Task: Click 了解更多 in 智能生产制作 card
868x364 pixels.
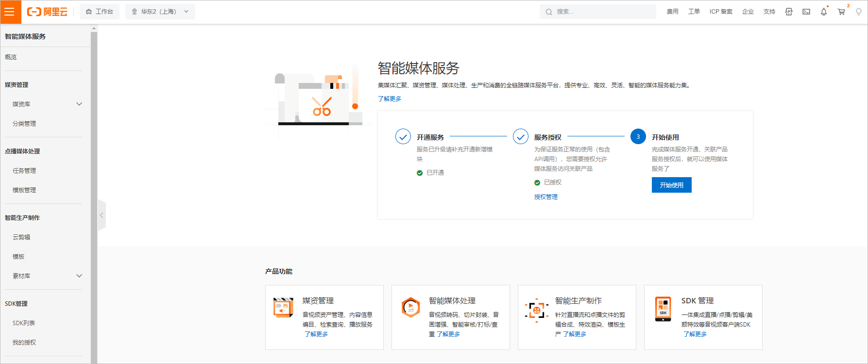Action: pyautogui.click(x=575, y=334)
